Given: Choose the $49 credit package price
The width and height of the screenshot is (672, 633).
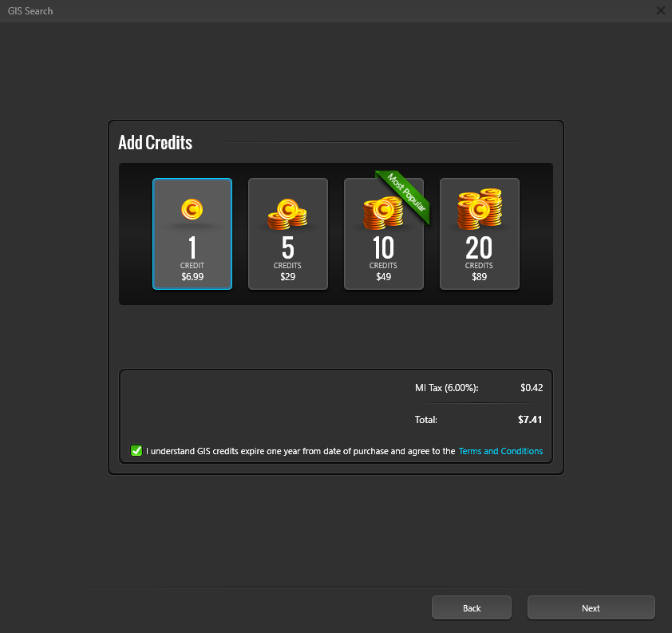Looking at the screenshot, I should [383, 277].
